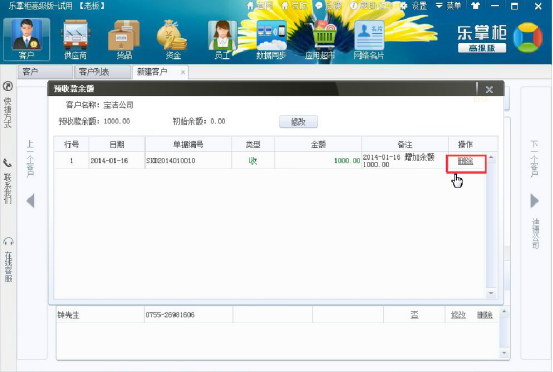Click the green 1000.00 amount cell

(x=318, y=161)
